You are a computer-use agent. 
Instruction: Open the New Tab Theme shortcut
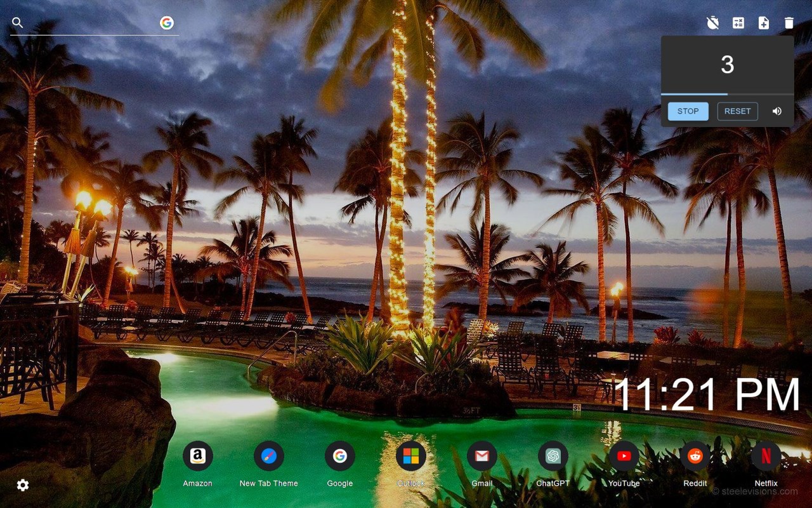tap(269, 456)
